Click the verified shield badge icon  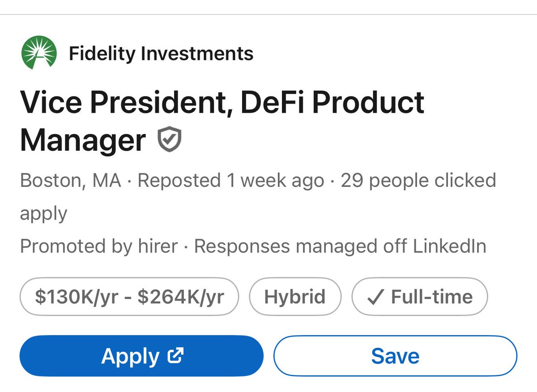(x=170, y=139)
